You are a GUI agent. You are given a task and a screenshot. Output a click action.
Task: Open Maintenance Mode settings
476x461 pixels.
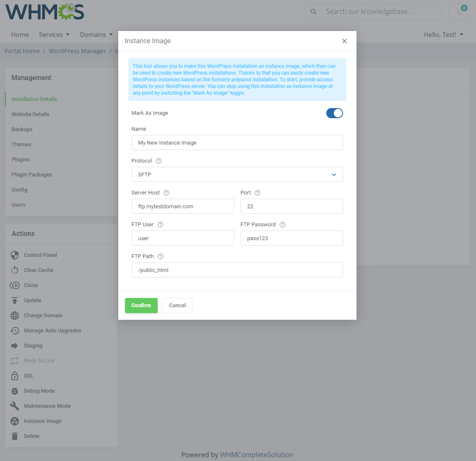[46, 406]
